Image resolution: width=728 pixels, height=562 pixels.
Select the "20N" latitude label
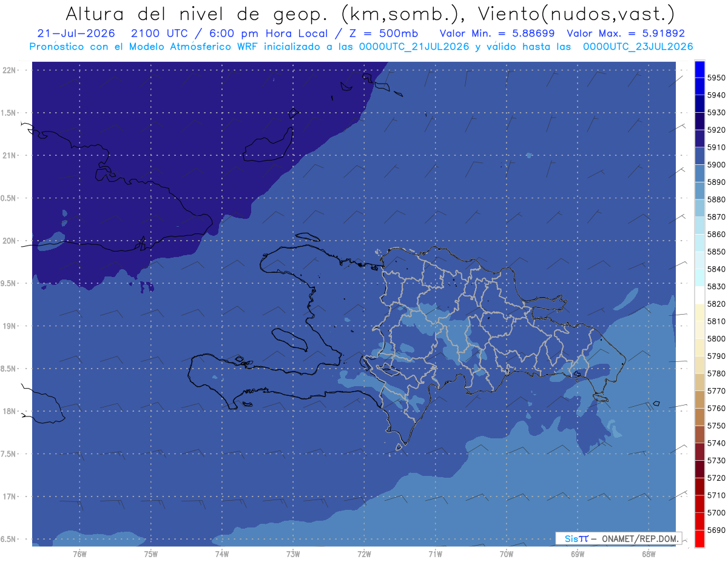coord(10,241)
